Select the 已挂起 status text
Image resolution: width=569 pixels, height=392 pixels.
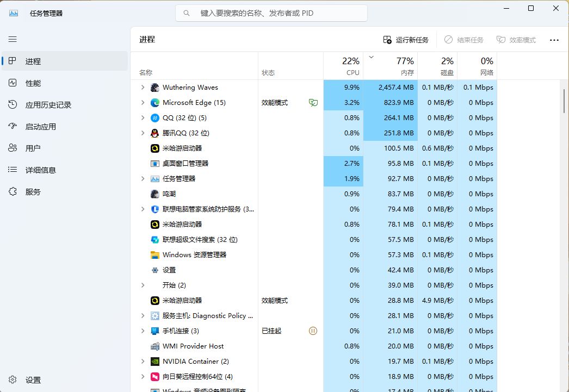(x=271, y=331)
